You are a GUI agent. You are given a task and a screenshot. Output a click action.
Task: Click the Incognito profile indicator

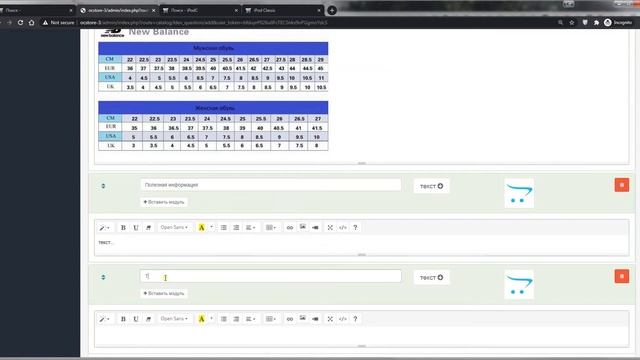(618, 22)
